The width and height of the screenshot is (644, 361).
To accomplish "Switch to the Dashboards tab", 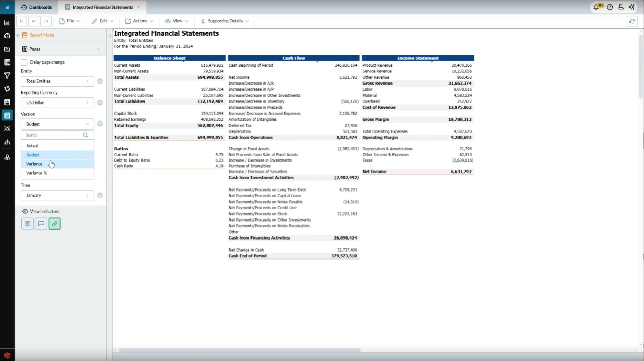I will coord(37,7).
